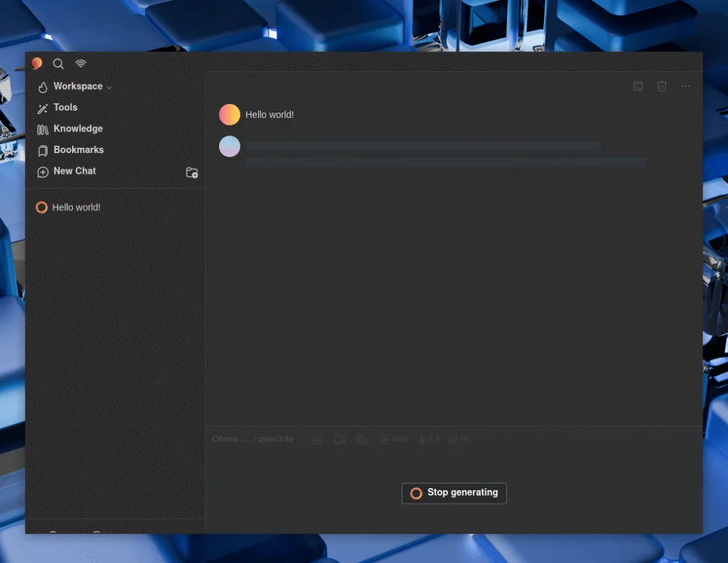The width and height of the screenshot is (728, 563).
Task: Click the icon immediately right of qwen3:4b dropdown
Action: coord(317,440)
